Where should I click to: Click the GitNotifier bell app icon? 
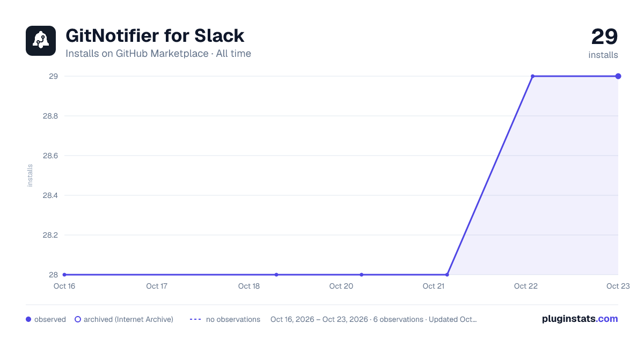point(41,41)
